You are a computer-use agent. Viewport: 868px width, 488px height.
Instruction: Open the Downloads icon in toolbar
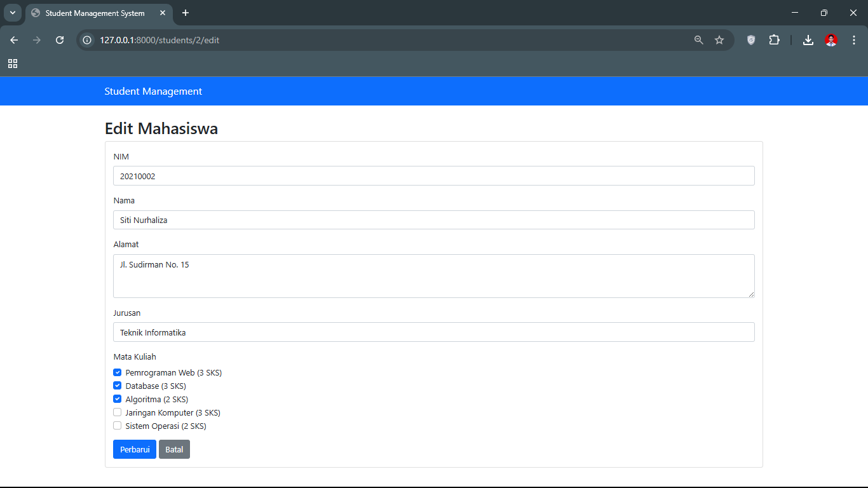pos(808,40)
